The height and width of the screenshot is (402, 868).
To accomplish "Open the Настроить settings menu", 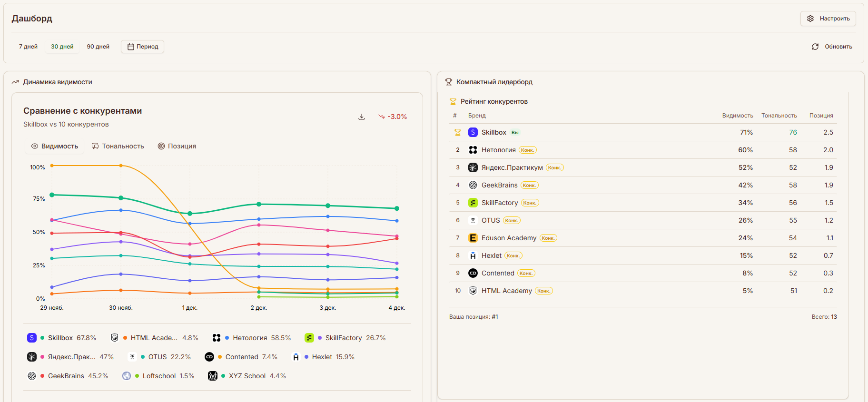I will tap(828, 19).
